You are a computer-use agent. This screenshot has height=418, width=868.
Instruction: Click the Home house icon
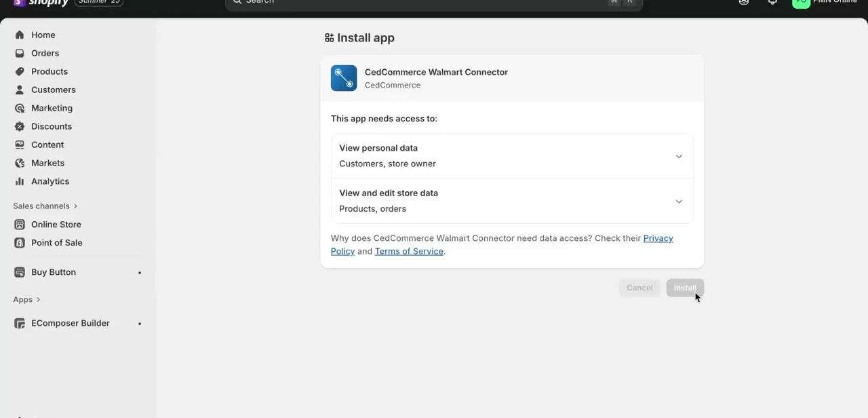pos(20,35)
